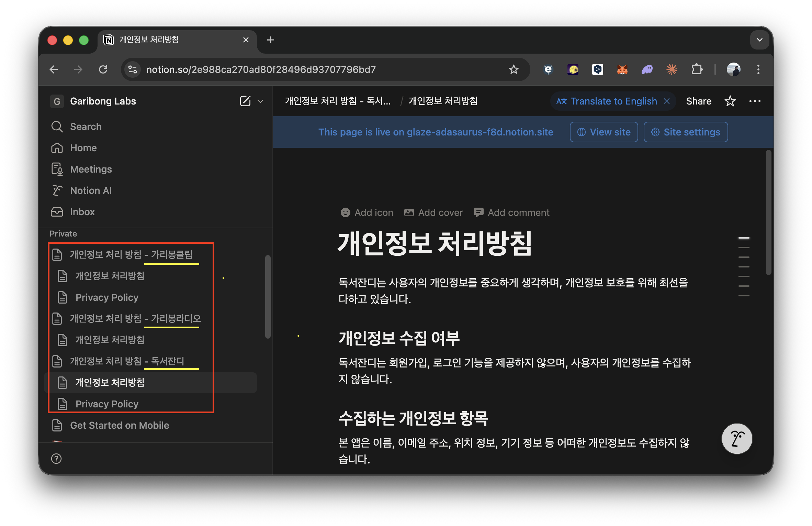Click the Search field in sidebar

(86, 127)
